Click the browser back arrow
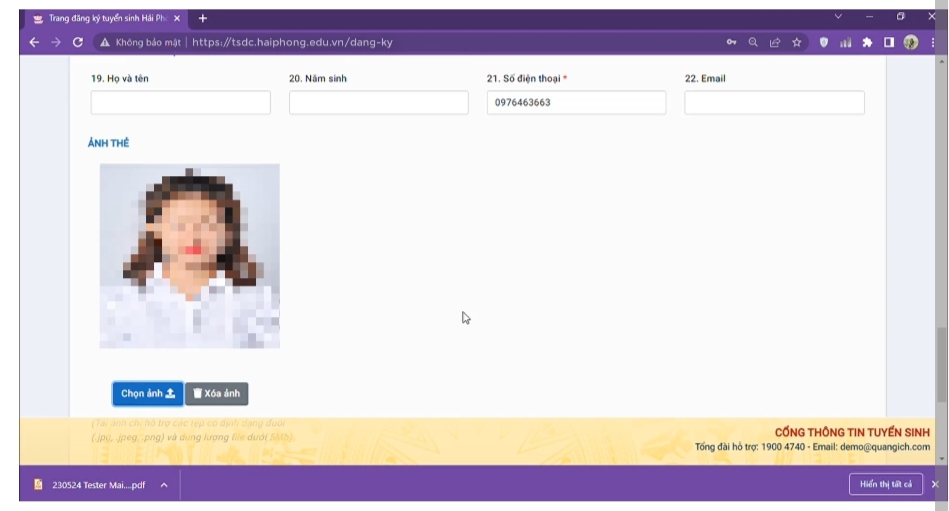Screen dimensions: 949x511 click(x=34, y=43)
